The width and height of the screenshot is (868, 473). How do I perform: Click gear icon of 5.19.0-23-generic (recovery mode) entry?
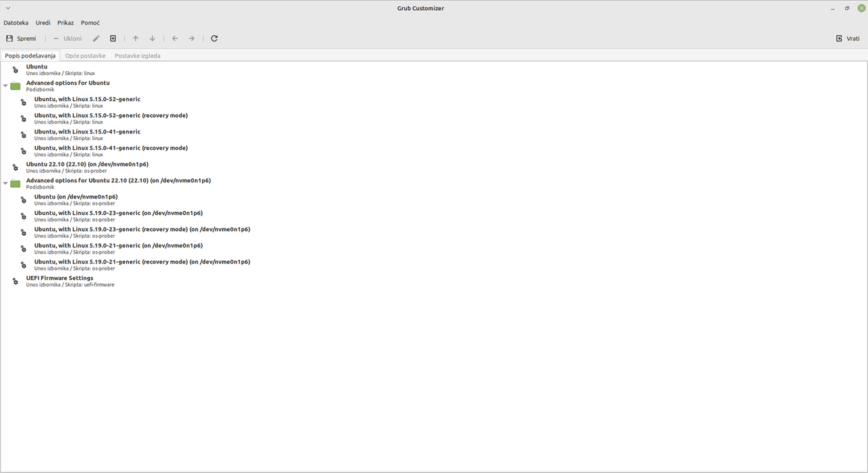tap(24, 232)
